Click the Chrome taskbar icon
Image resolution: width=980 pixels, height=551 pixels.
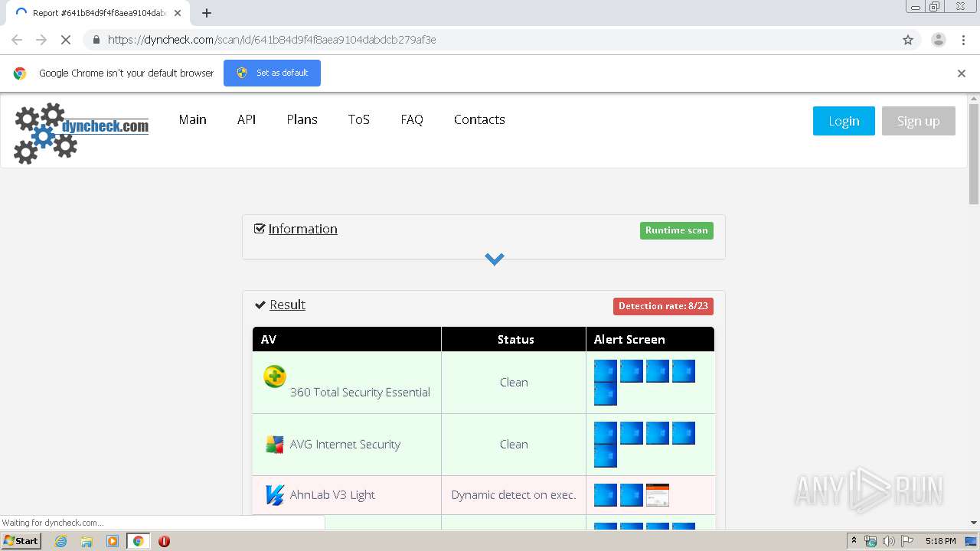pyautogui.click(x=139, y=541)
